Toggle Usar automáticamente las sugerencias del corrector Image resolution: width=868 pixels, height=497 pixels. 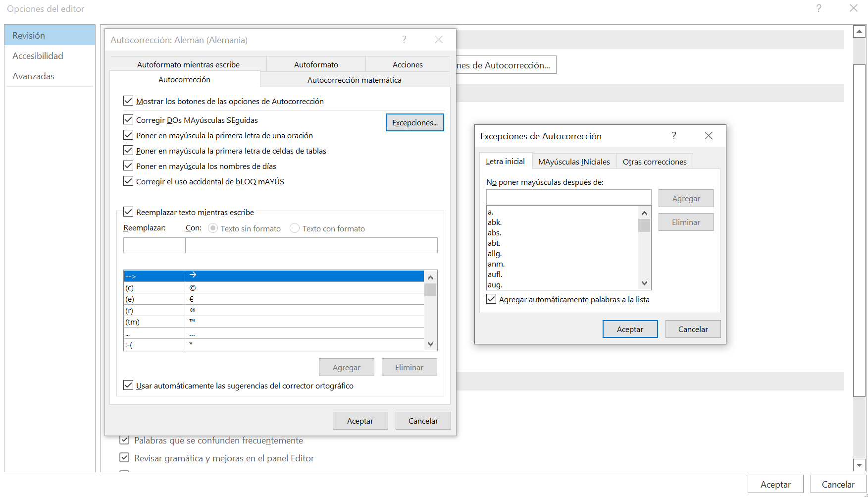click(128, 386)
